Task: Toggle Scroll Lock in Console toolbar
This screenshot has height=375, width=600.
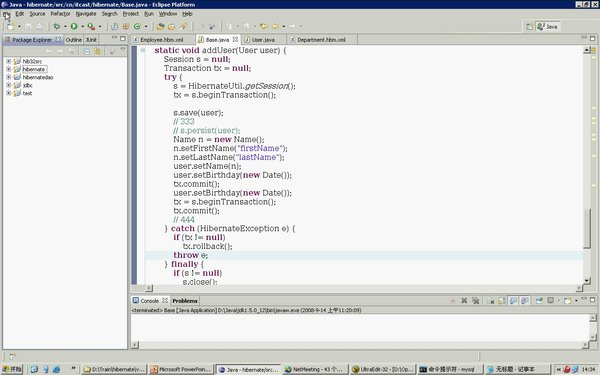Action: point(502,301)
